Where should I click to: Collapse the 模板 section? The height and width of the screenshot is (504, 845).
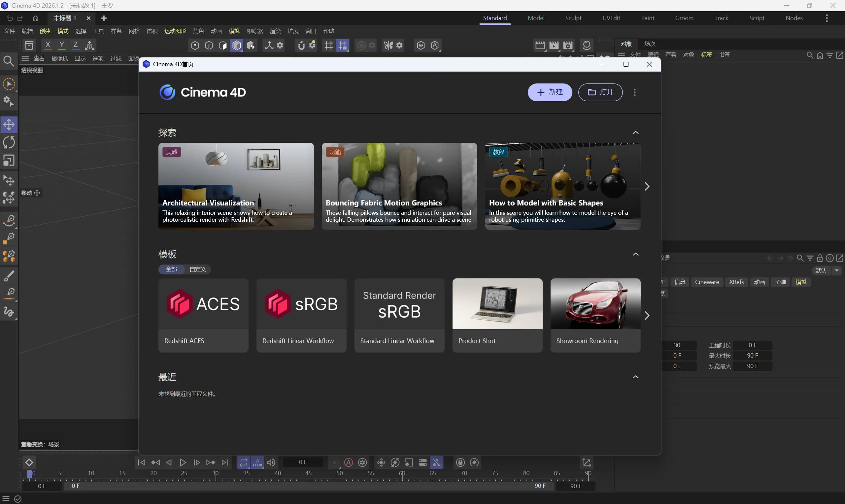click(635, 254)
